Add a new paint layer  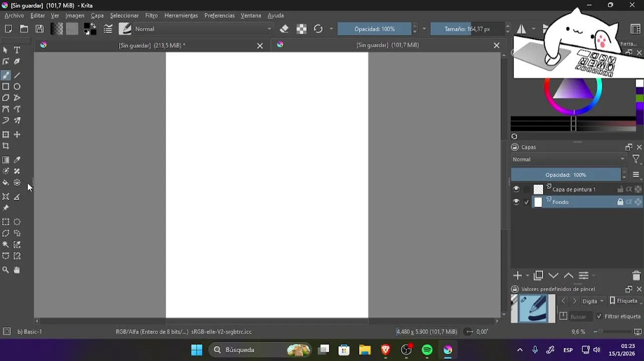[517, 276]
